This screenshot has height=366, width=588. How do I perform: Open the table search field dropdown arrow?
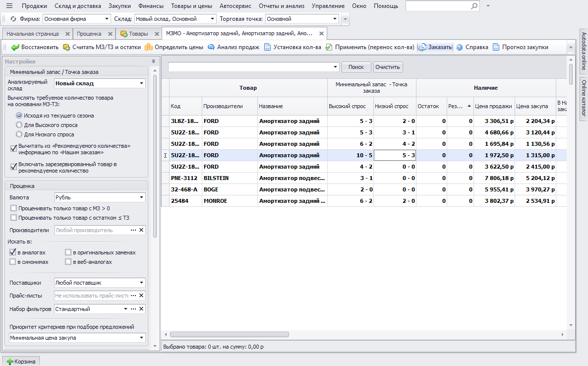[x=335, y=67]
